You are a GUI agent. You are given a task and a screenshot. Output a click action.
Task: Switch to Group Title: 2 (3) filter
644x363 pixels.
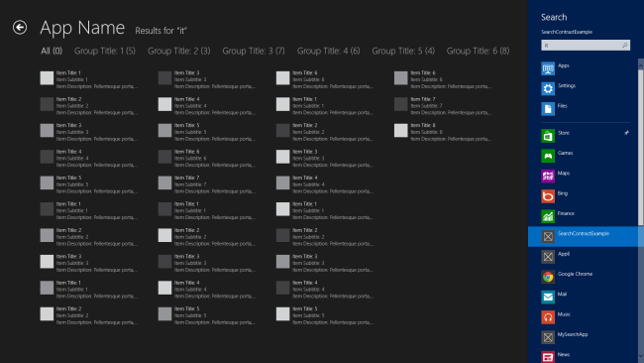tap(178, 51)
